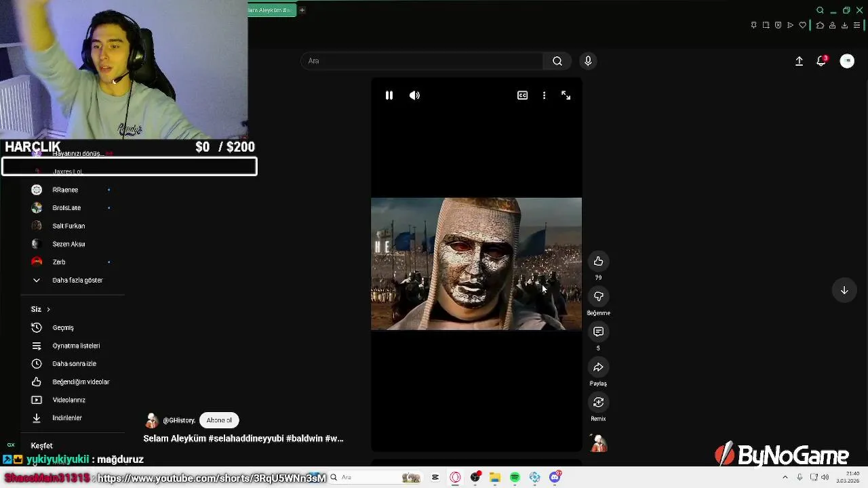
Task: Open the RRaenee subscription channel
Action: 65,190
